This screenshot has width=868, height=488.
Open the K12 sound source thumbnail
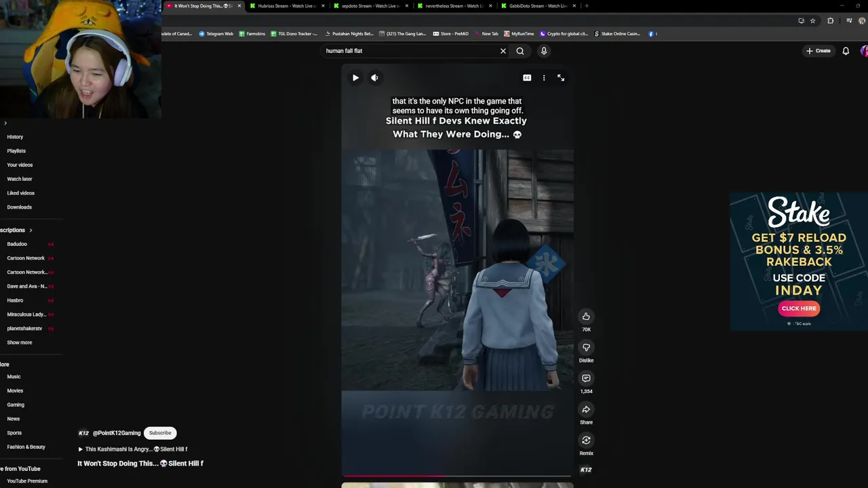(586, 469)
